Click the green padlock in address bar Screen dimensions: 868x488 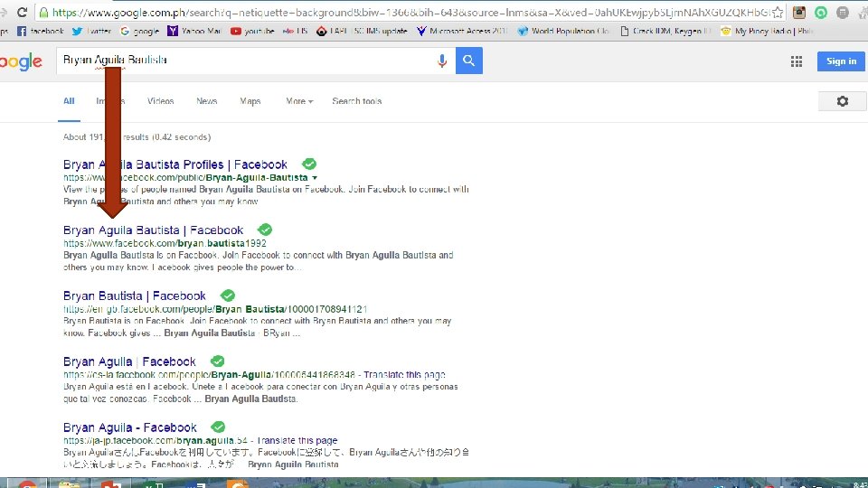pyautogui.click(x=43, y=12)
